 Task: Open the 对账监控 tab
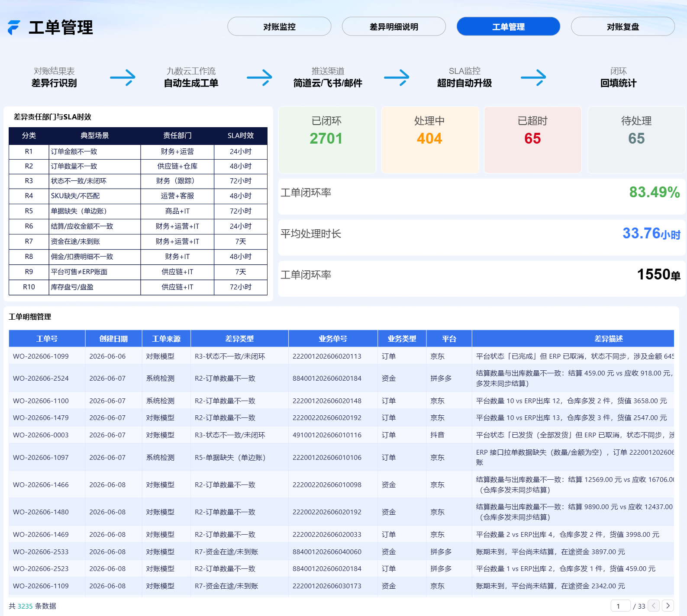tap(279, 26)
